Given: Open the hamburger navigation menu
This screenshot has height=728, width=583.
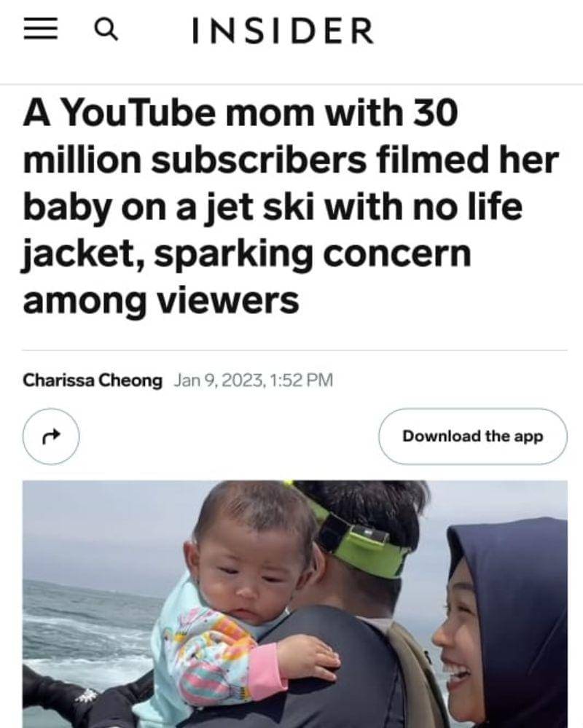Looking at the screenshot, I should [41, 30].
